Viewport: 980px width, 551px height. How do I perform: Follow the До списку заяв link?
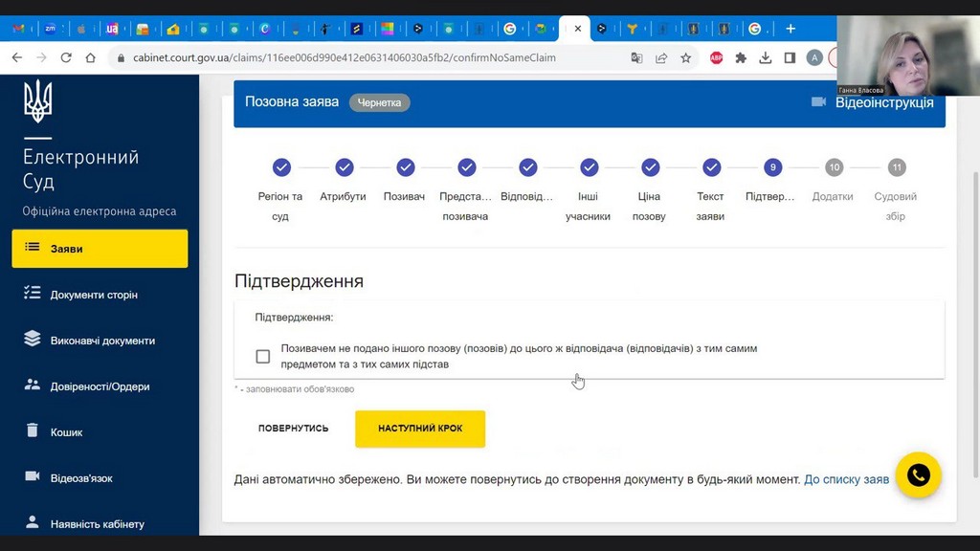point(846,479)
